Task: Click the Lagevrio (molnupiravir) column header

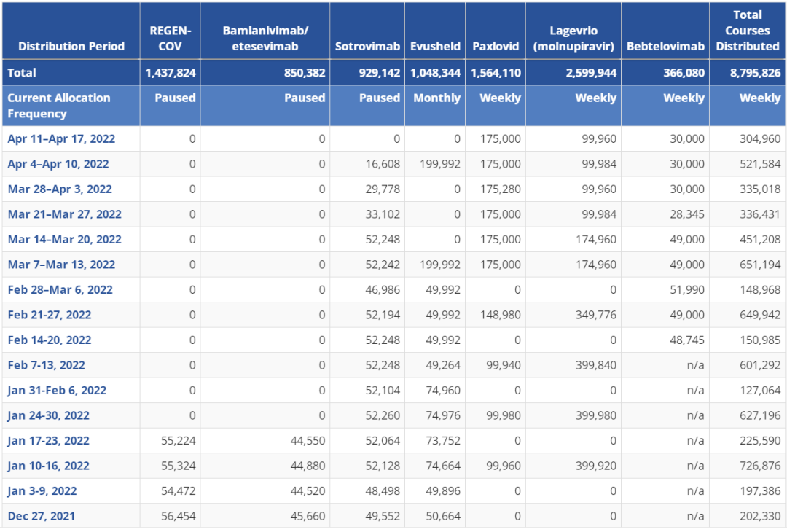Action: (573, 38)
